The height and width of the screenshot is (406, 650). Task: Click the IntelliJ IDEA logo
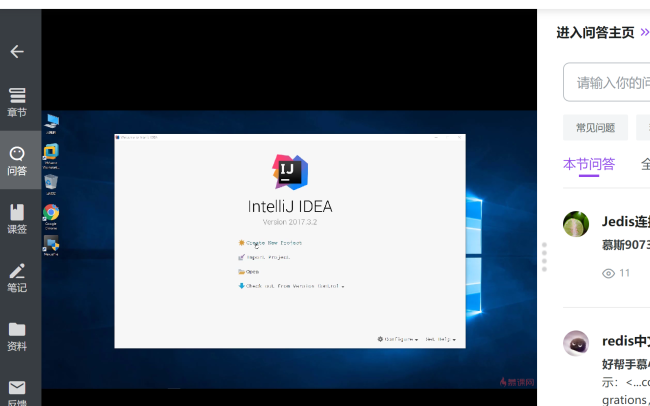pos(290,172)
